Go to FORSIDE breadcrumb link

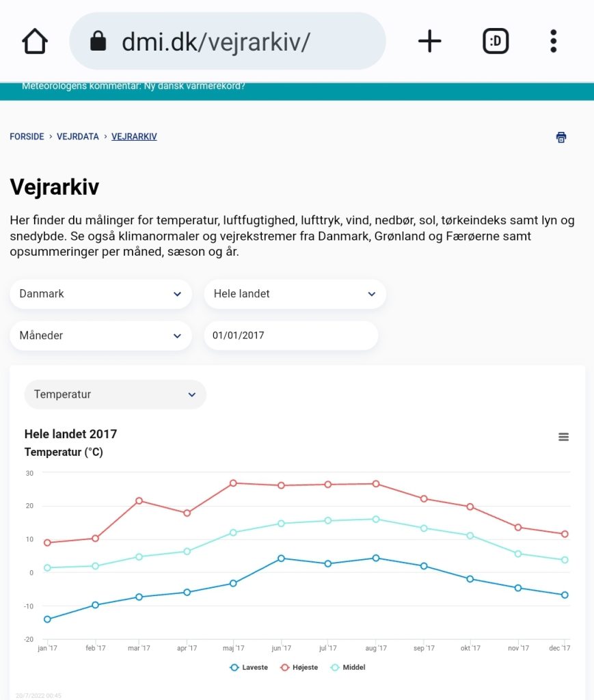(27, 137)
